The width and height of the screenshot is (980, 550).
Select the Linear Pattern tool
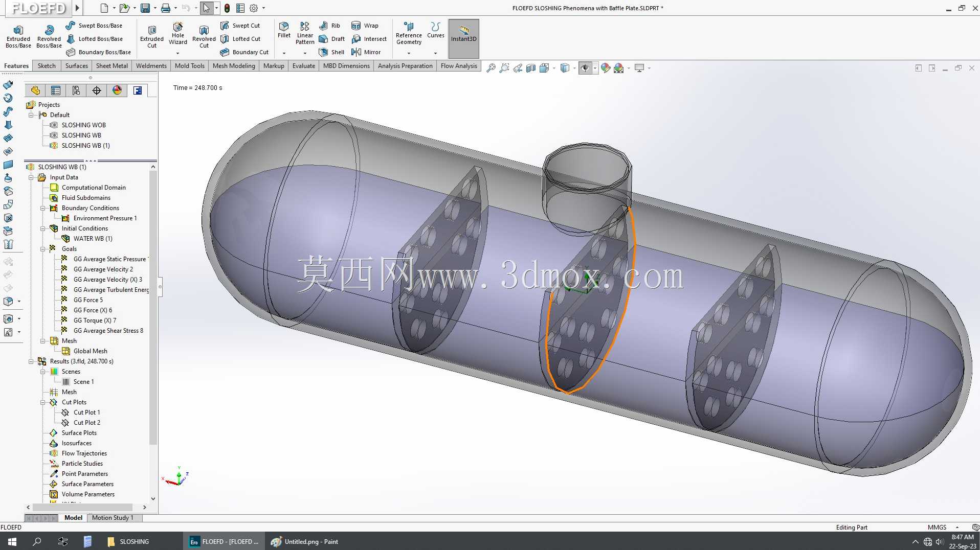pos(305,33)
